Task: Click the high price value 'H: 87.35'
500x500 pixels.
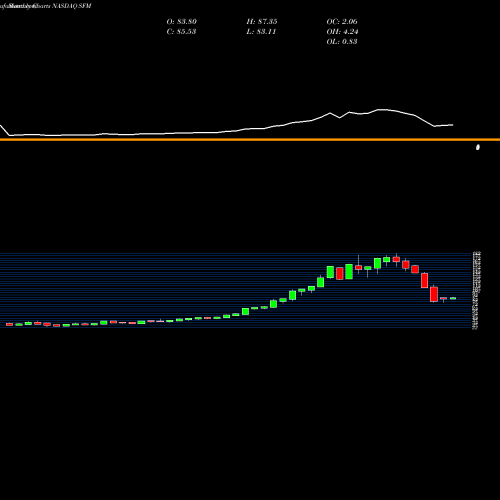Action: click(262, 22)
